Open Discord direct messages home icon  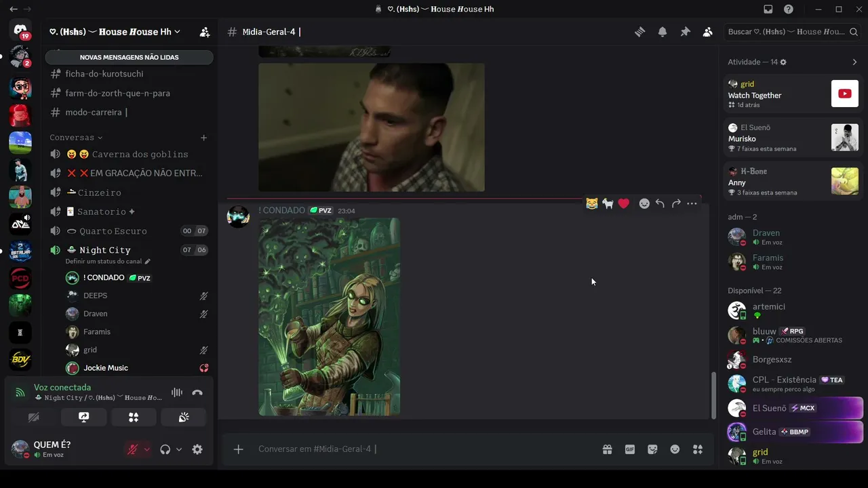click(20, 31)
